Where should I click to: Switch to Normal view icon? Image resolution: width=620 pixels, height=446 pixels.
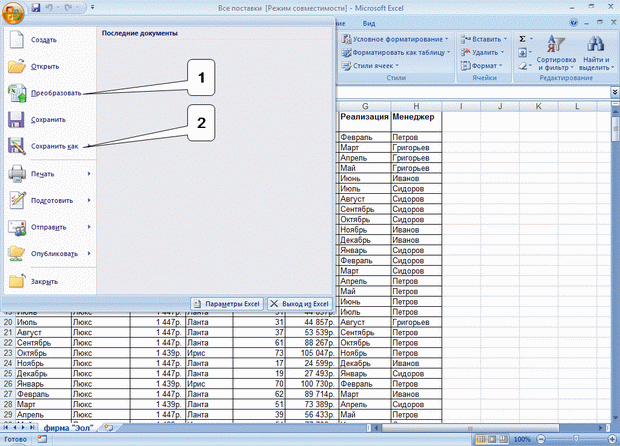pos(481,439)
